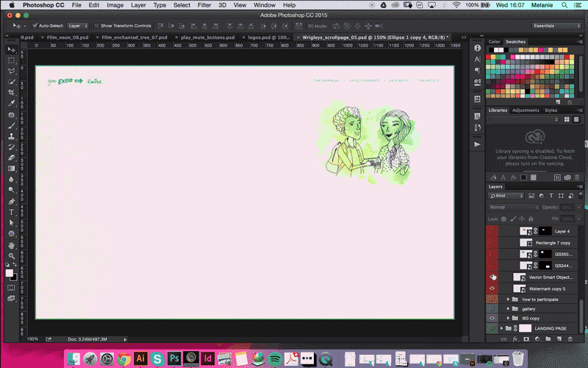
Task: Toggle visibility of gallery group
Action: 492,308
